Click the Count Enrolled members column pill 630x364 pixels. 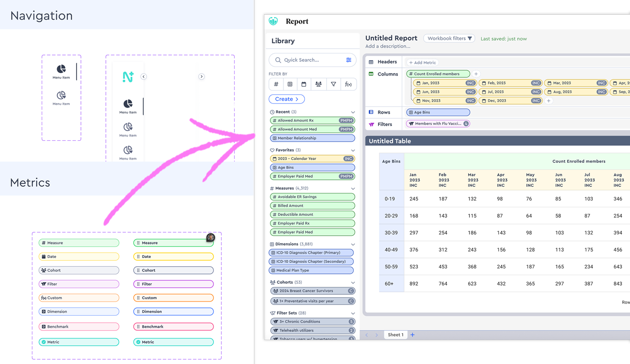[438, 74]
